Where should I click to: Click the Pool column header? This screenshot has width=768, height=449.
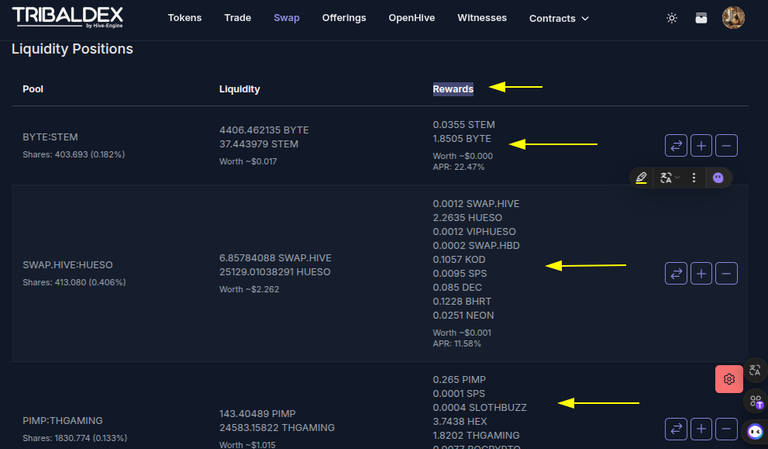pyautogui.click(x=33, y=89)
